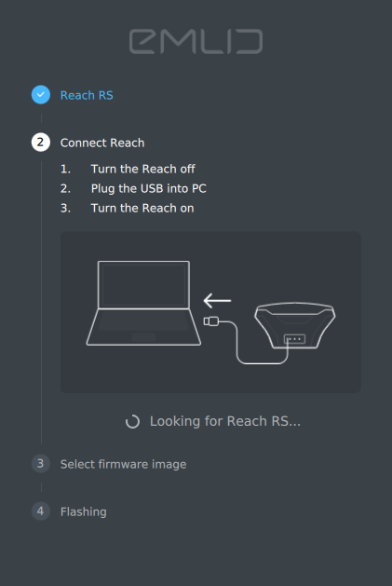Expand the Flashing step
392x586 pixels.
pyautogui.click(x=83, y=511)
